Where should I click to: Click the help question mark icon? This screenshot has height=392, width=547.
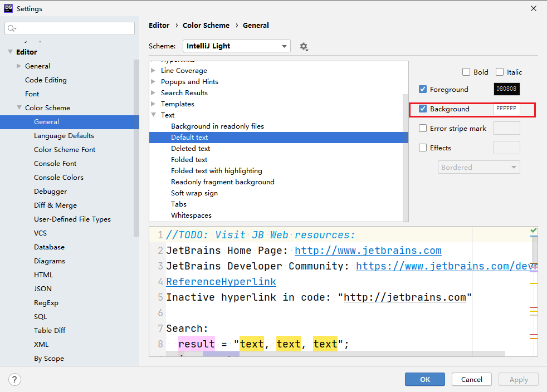point(14,379)
